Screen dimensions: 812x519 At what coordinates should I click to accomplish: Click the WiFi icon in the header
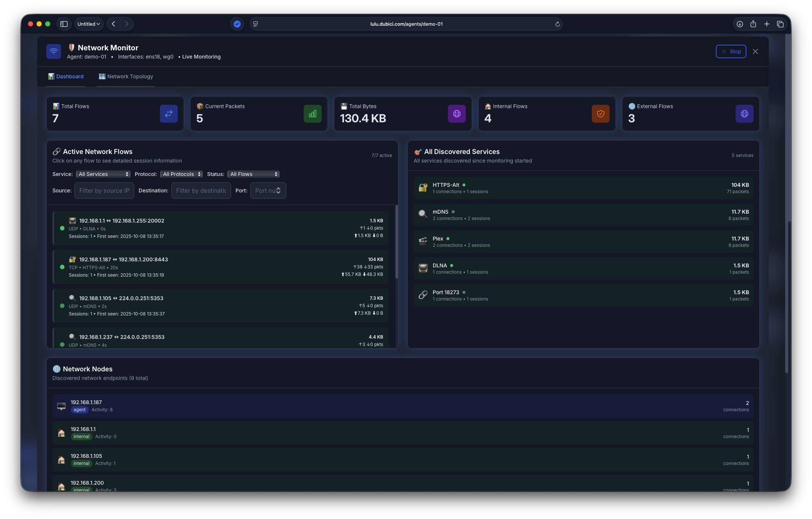pos(53,51)
